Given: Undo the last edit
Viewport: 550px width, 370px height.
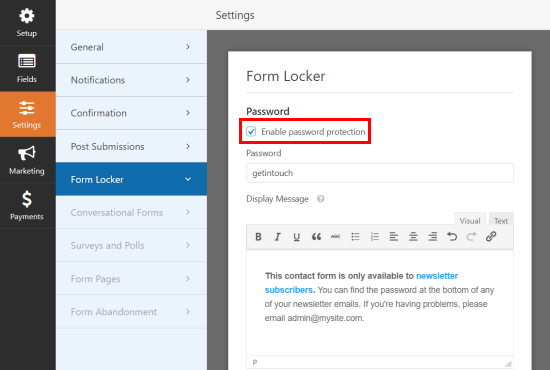Looking at the screenshot, I should 452,237.
